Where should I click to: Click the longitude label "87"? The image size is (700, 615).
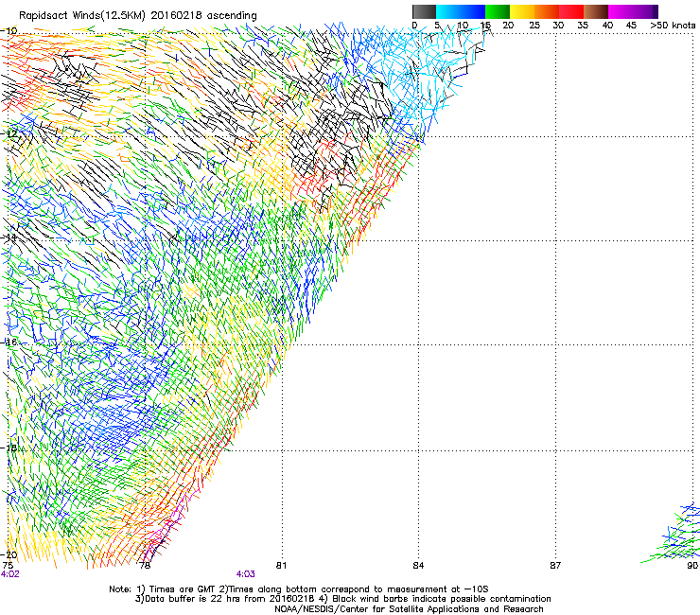click(555, 566)
